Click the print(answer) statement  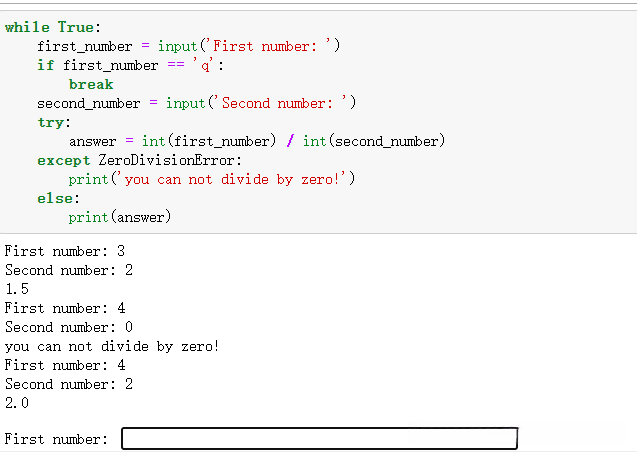click(120, 217)
